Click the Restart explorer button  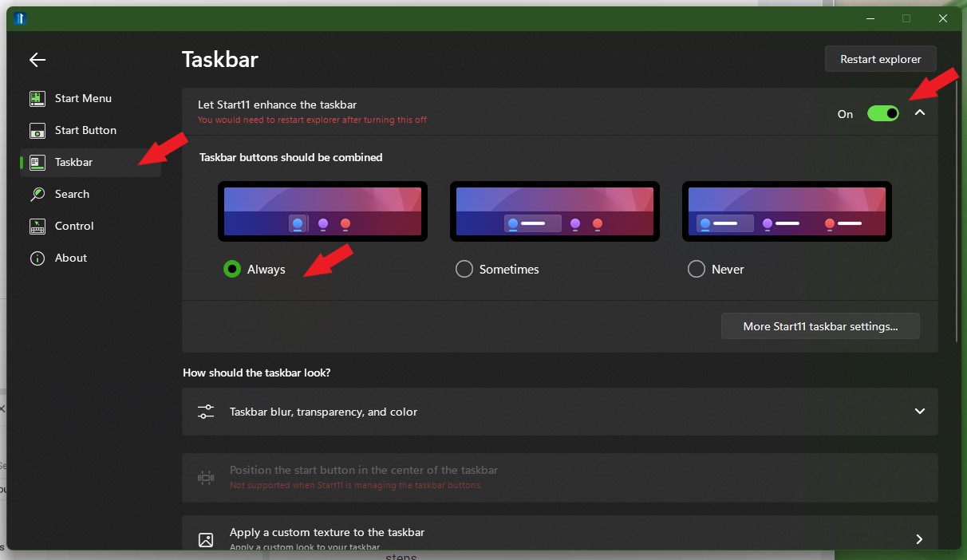(881, 59)
